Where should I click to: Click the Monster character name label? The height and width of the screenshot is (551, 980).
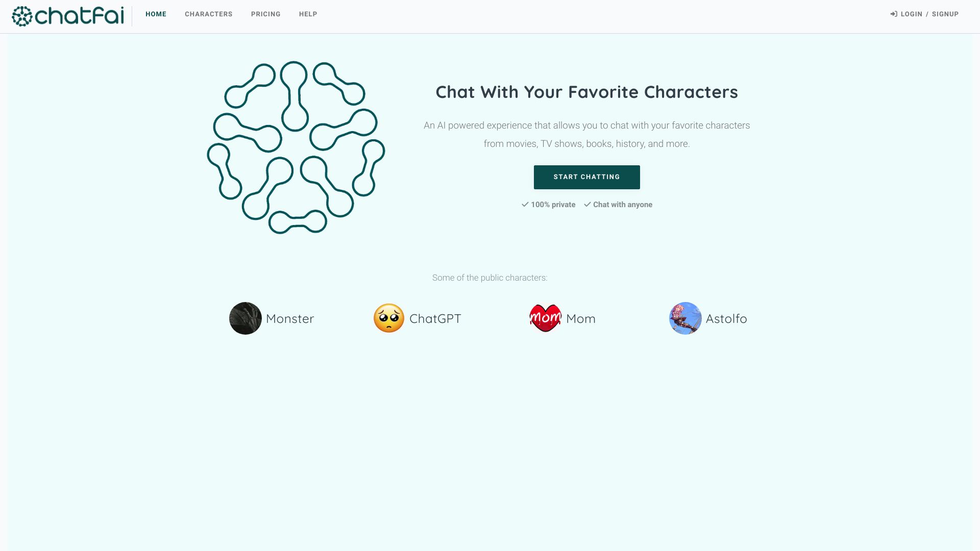click(x=290, y=318)
